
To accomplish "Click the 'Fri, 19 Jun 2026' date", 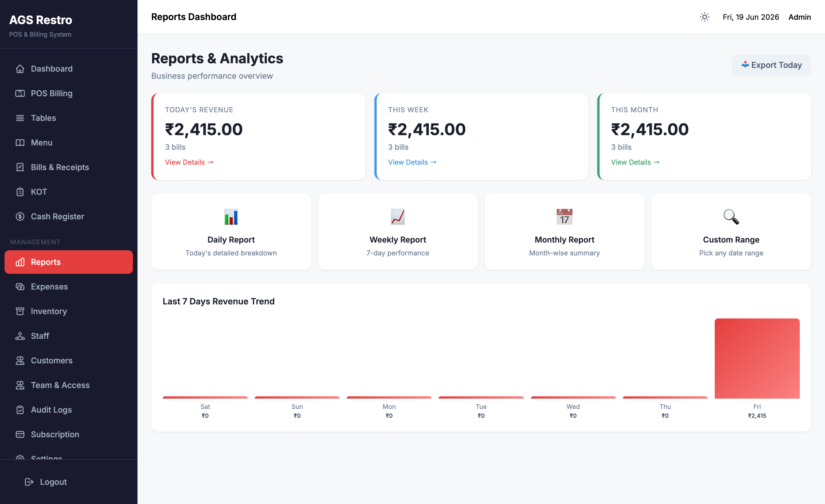I will (751, 17).
